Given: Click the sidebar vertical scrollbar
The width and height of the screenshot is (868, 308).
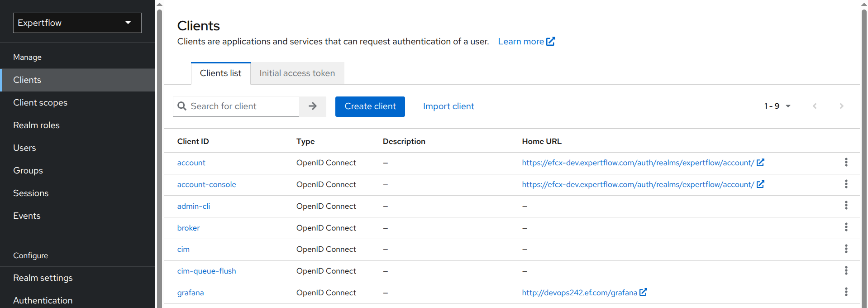Looking at the screenshot, I should (x=159, y=154).
